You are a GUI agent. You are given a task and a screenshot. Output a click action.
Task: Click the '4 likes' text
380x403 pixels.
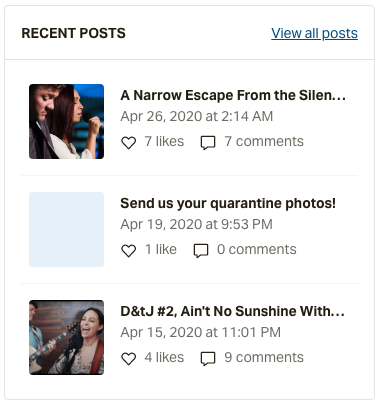(x=164, y=358)
